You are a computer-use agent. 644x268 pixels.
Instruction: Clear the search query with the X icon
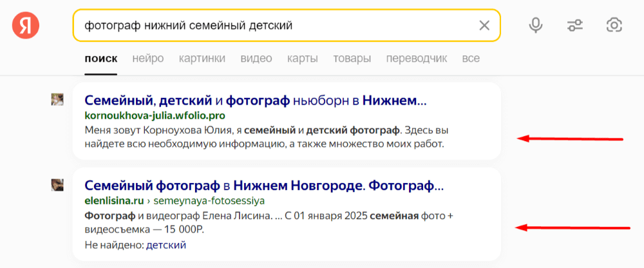[484, 26]
